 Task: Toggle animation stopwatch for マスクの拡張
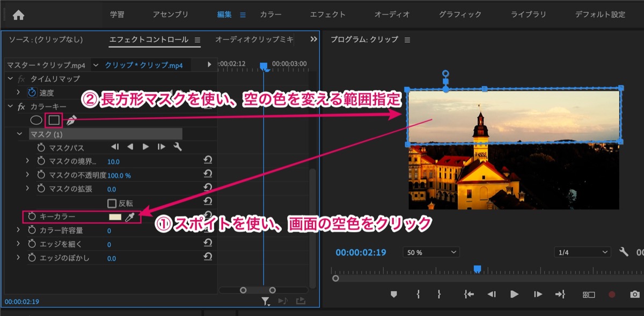41,189
